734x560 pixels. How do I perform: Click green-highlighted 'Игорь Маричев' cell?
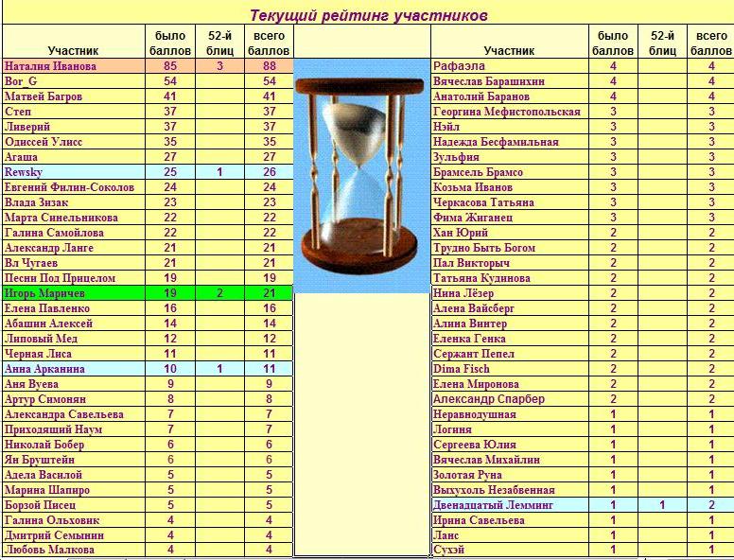coord(74,293)
